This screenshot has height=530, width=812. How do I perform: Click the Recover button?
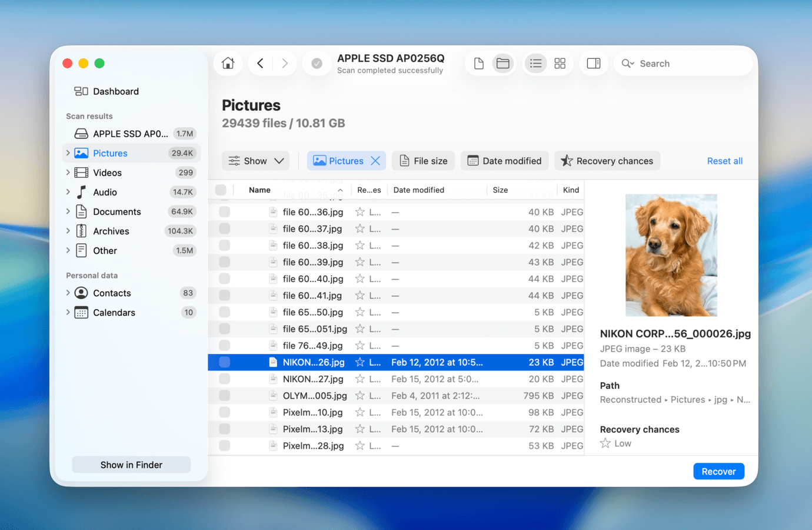click(x=718, y=471)
